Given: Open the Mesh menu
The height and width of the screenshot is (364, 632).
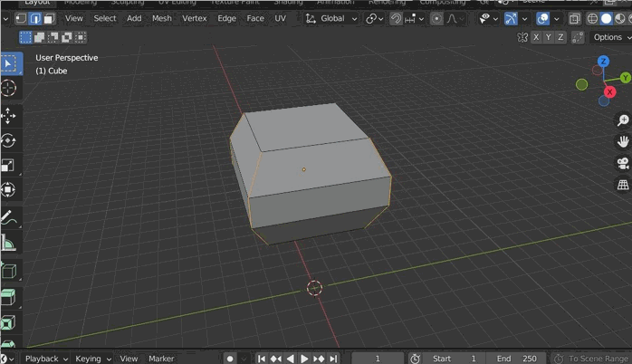Looking at the screenshot, I should [161, 18].
